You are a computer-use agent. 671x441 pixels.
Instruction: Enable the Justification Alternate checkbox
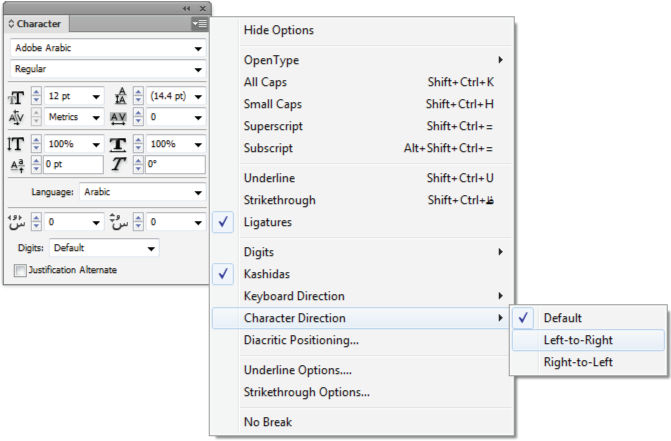pos(20,270)
